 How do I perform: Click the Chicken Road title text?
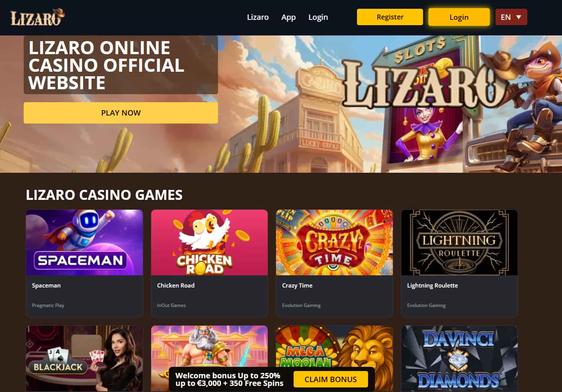point(176,285)
